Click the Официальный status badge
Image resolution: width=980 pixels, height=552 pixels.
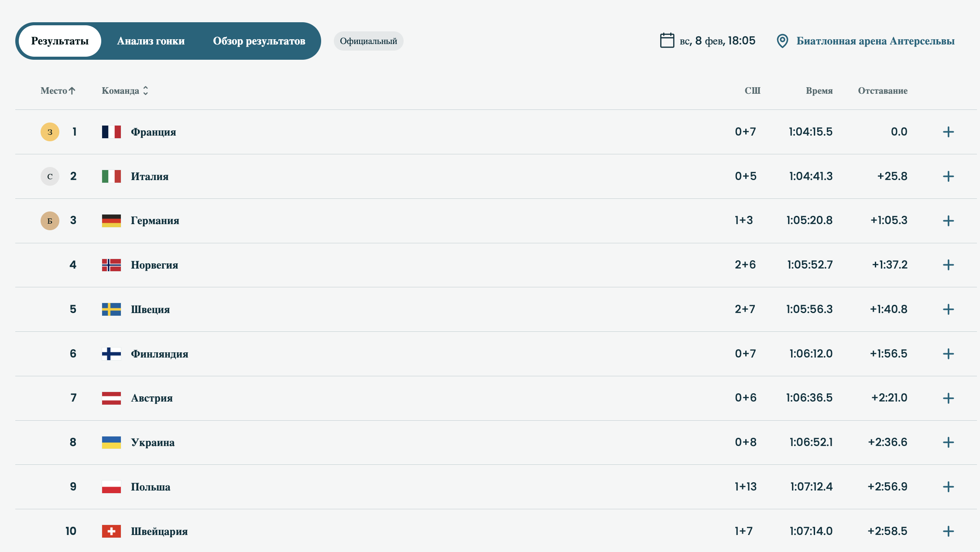(x=368, y=41)
